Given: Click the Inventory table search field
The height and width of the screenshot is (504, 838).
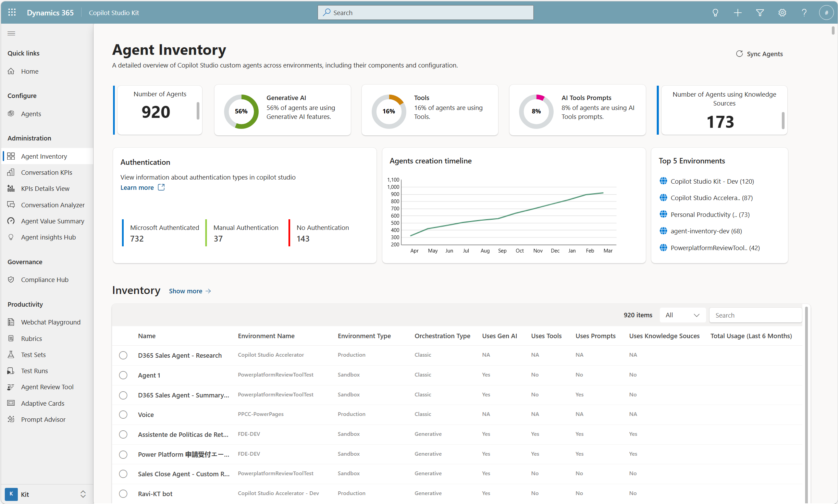Looking at the screenshot, I should [x=755, y=315].
